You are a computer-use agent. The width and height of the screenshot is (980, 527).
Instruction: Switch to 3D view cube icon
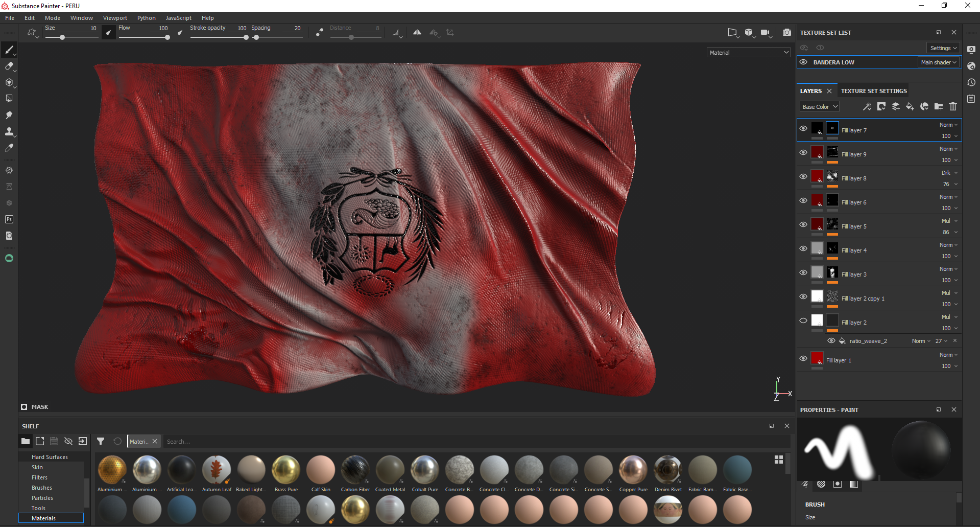click(x=749, y=32)
